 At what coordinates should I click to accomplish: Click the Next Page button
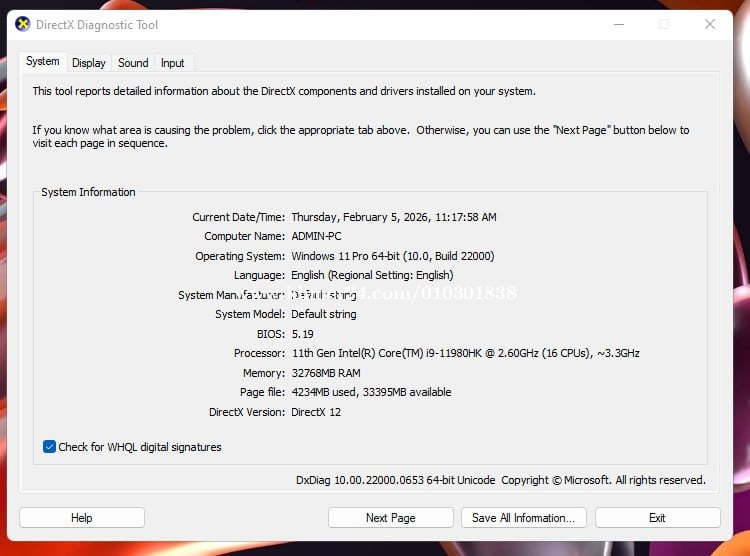coord(390,517)
